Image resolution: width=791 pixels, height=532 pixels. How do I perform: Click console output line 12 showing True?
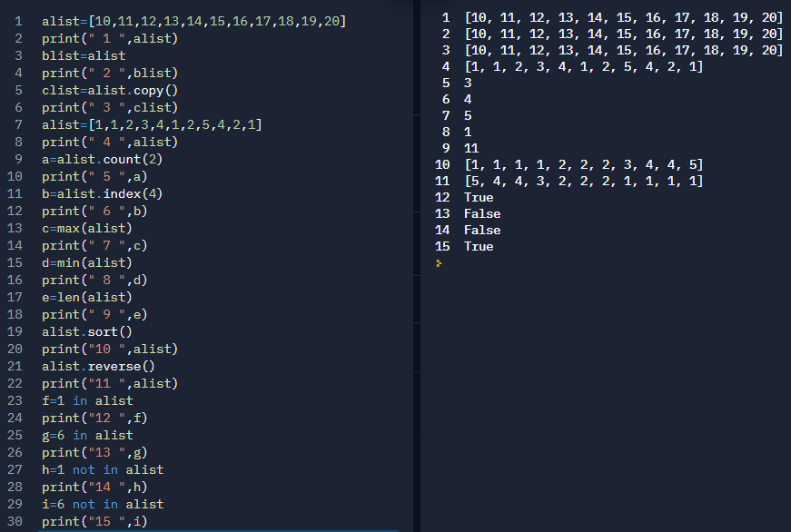(479, 197)
